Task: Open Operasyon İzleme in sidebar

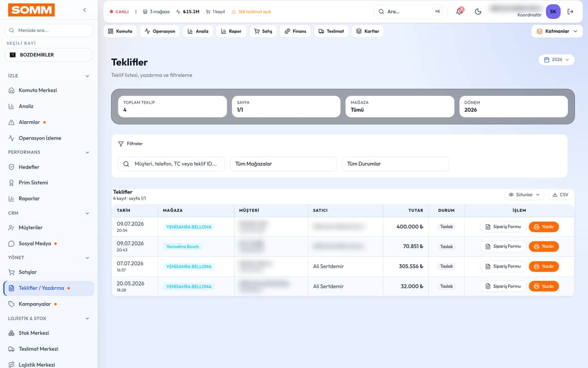Action: coord(49,138)
